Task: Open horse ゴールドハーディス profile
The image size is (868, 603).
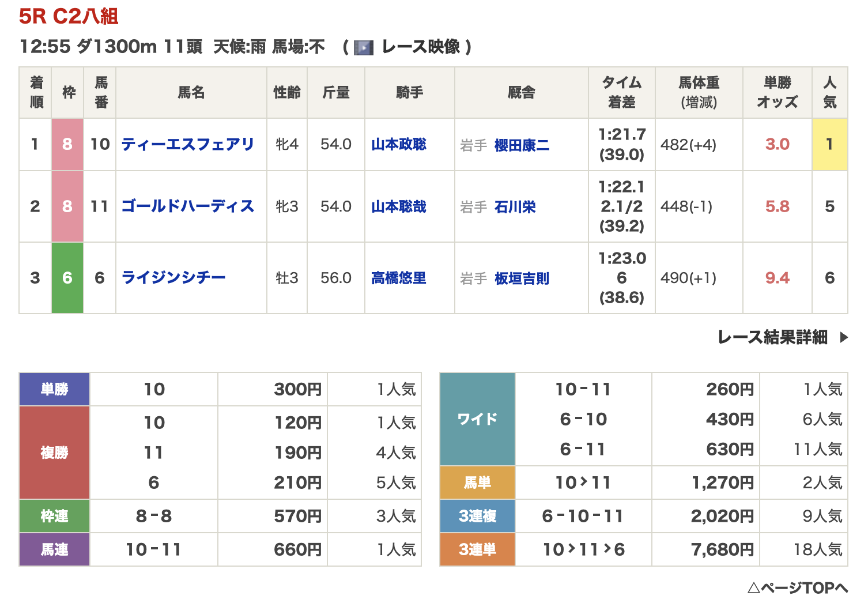Action: click(x=187, y=206)
